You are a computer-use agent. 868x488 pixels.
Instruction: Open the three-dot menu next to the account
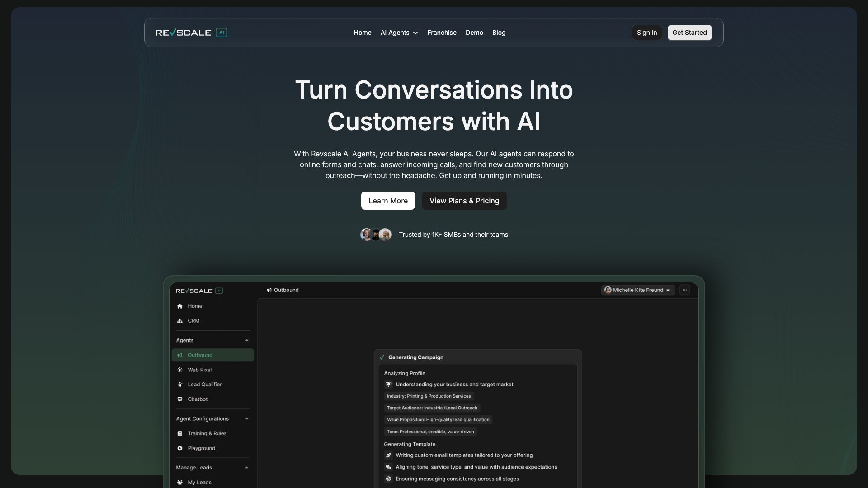pos(685,290)
